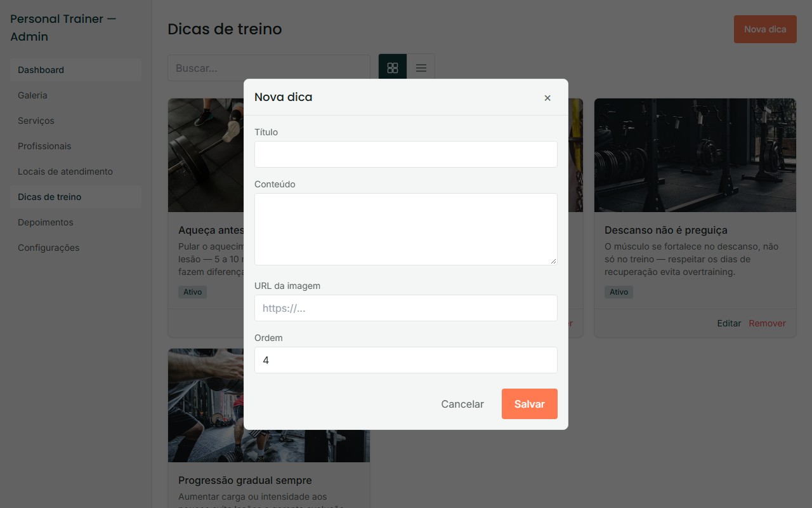Click the URL da imagem field
The width and height of the screenshot is (812, 508).
tap(406, 308)
